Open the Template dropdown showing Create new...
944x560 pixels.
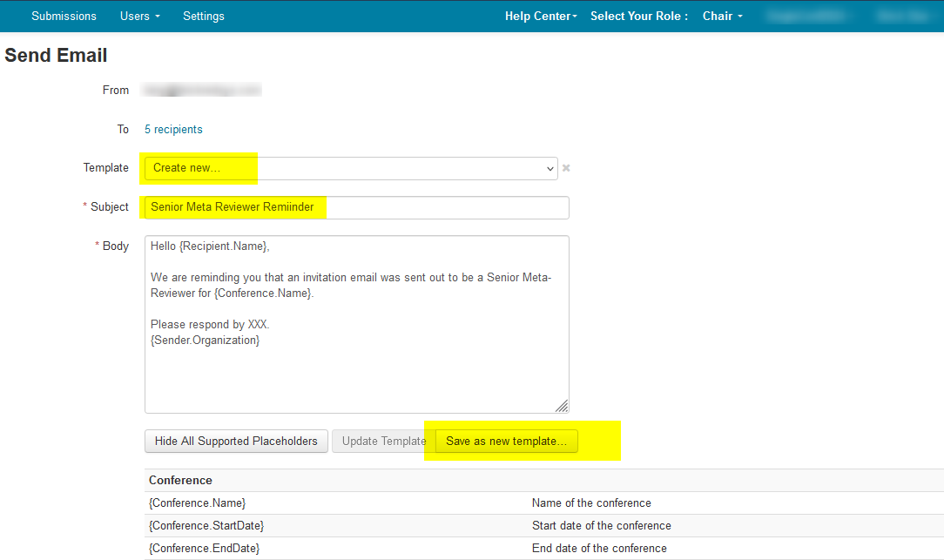coord(351,169)
